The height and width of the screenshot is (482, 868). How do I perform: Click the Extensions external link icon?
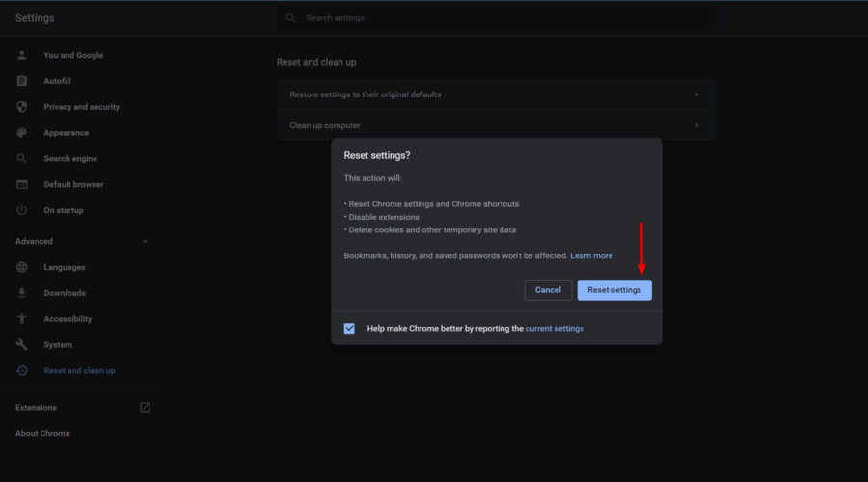click(x=145, y=408)
